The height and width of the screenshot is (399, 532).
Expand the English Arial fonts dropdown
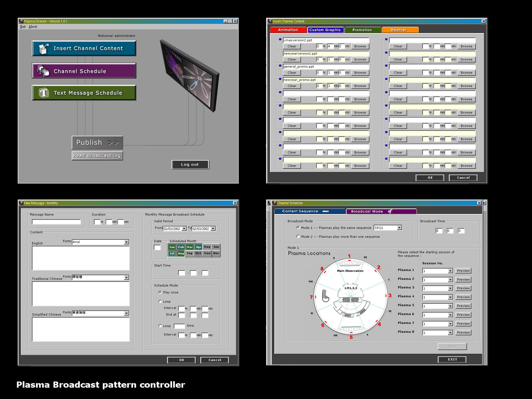[126, 242]
